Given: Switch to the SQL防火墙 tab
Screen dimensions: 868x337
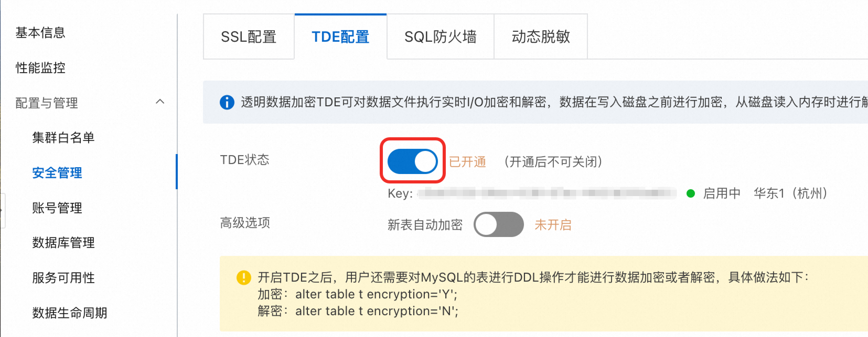Looking at the screenshot, I should [x=440, y=36].
